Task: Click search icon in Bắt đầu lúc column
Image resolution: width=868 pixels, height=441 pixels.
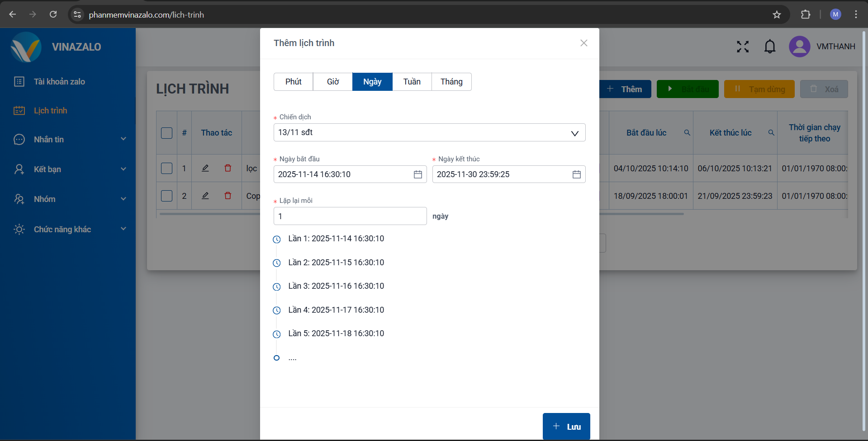Action: point(687,133)
